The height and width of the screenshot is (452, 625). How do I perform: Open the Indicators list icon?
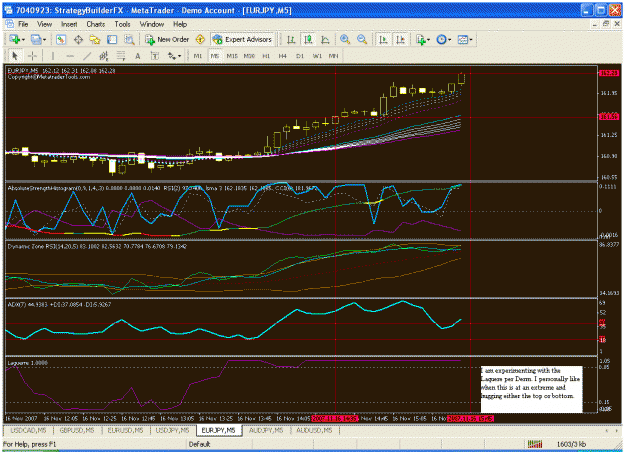(x=420, y=39)
